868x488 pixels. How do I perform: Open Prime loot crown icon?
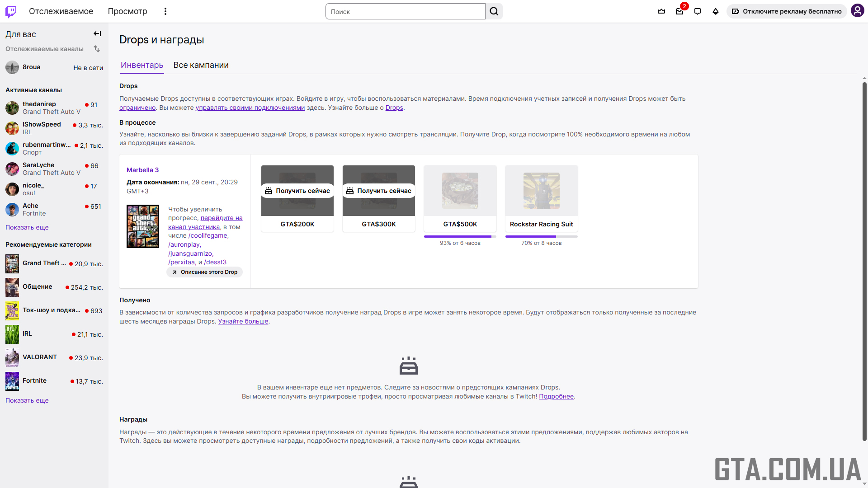tap(661, 11)
